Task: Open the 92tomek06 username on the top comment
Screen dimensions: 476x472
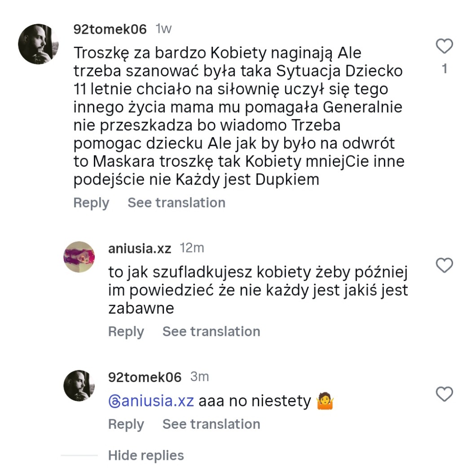Action: (110, 29)
